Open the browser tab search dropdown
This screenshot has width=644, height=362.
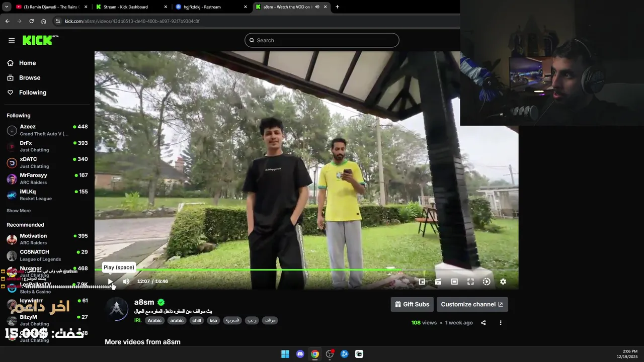[7, 7]
